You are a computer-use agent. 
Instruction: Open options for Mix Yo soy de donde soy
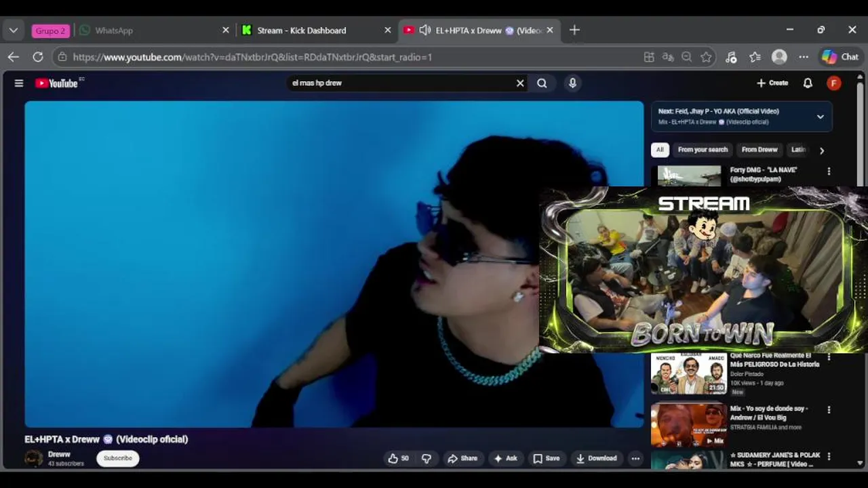(829, 410)
